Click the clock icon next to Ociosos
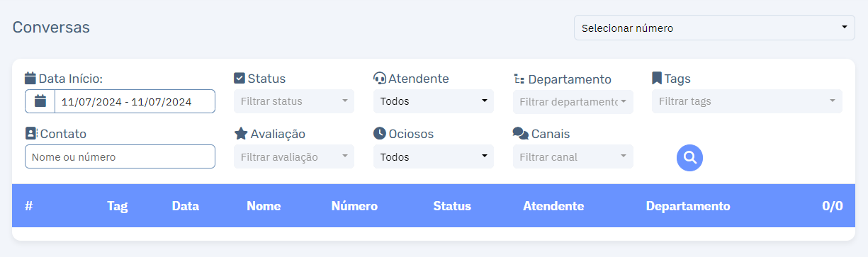 [379, 133]
